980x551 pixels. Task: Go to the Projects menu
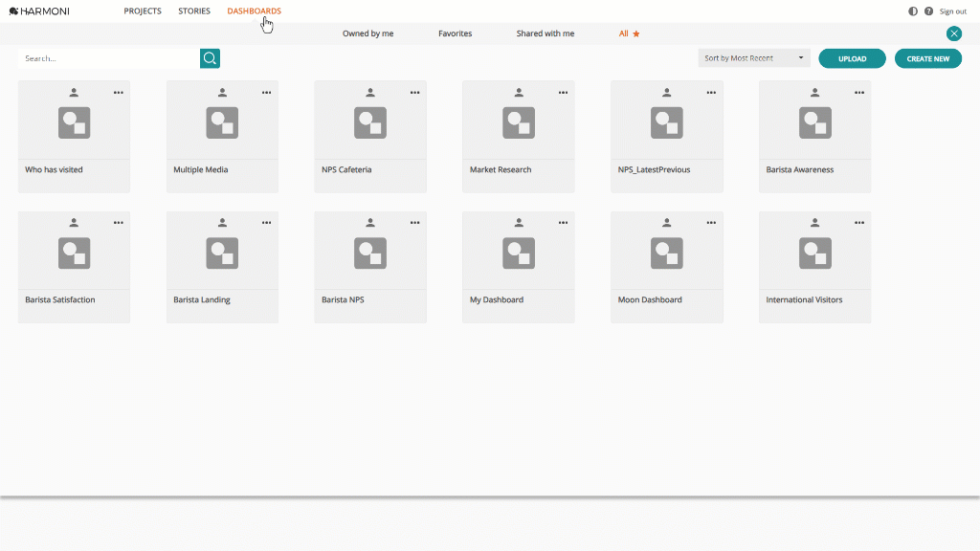coord(143,11)
